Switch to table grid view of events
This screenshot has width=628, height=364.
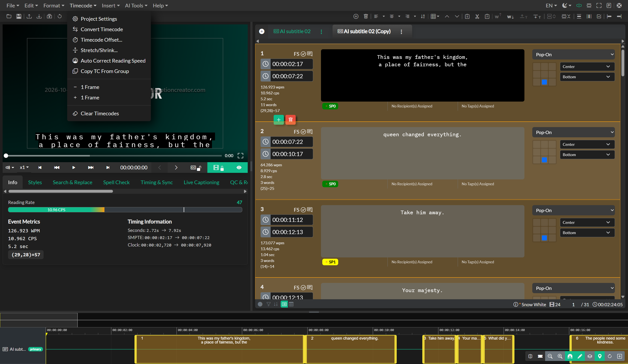[291, 304]
